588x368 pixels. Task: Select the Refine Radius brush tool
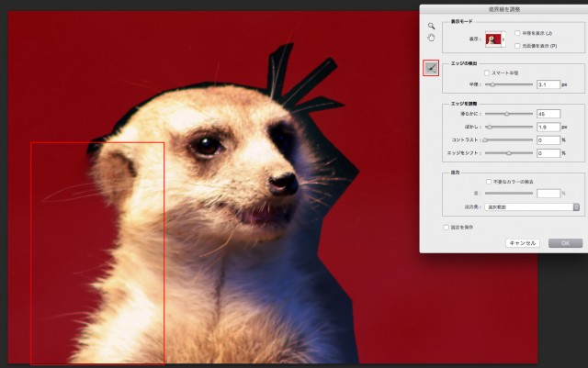[x=431, y=68]
